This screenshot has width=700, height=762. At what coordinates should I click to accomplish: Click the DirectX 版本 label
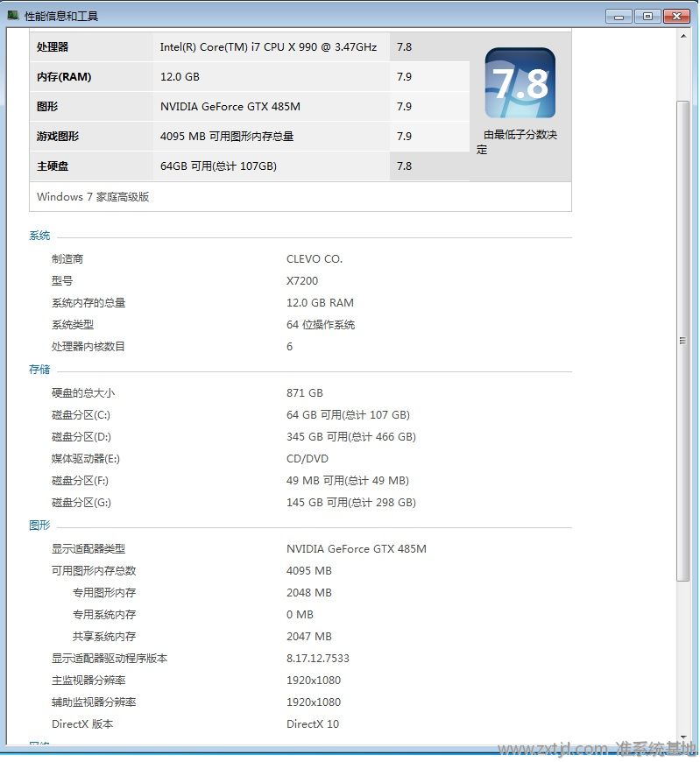82,724
